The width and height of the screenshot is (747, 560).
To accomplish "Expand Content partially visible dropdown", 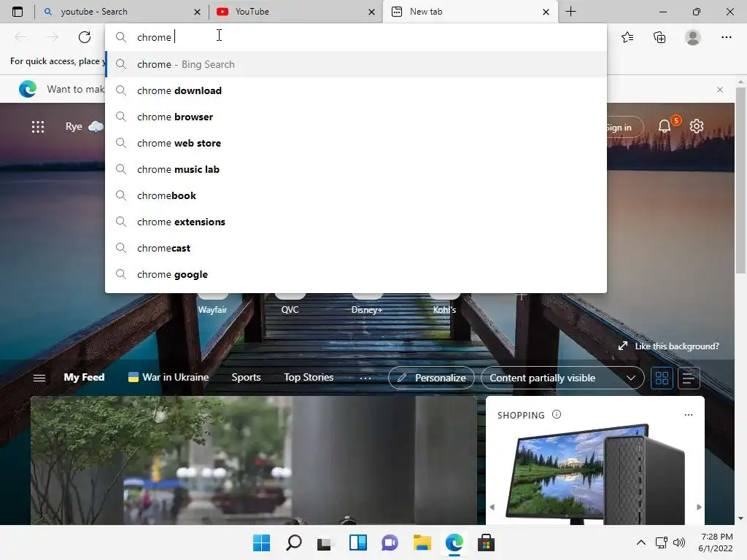I will pyautogui.click(x=562, y=378).
